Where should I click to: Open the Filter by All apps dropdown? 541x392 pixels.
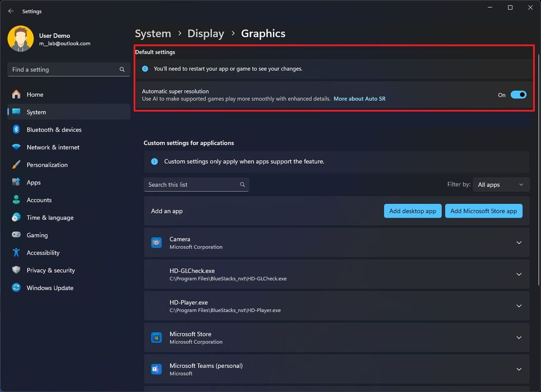(501, 184)
